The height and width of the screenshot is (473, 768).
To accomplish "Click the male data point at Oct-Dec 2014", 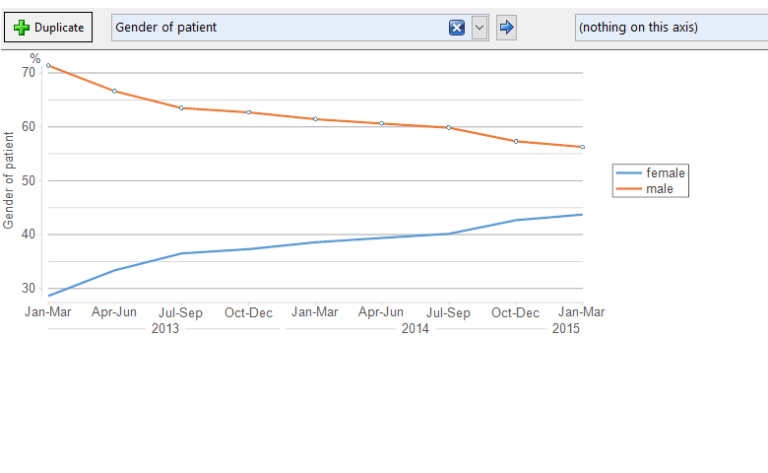I will pyautogui.click(x=516, y=142).
